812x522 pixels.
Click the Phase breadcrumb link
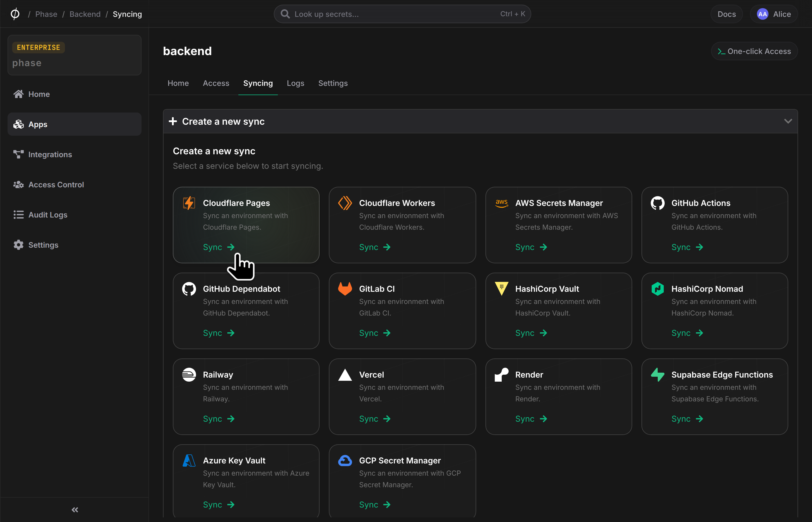tap(46, 14)
